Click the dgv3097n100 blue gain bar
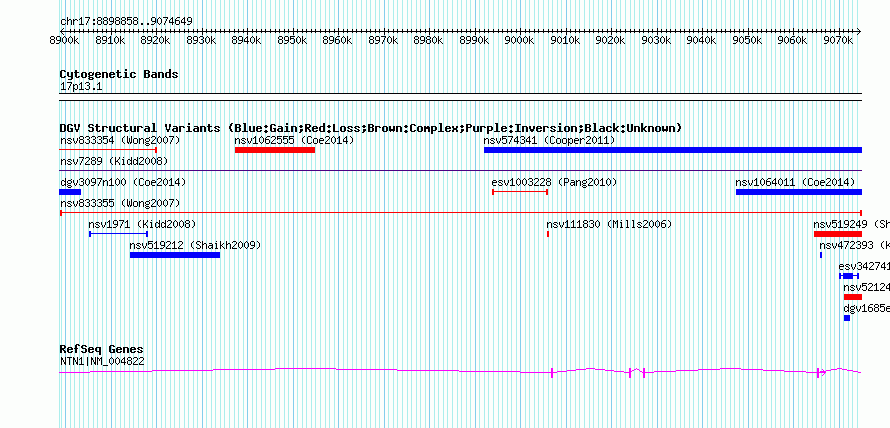This screenshot has width=890, height=428. (x=70, y=192)
